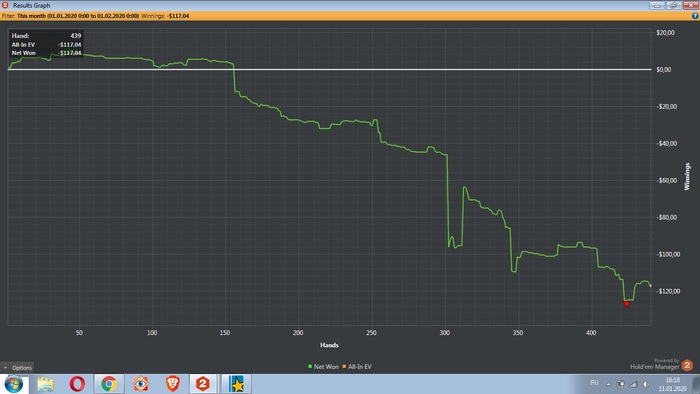The image size is (700, 394).
Task: Click the $20,00 y-axis label
Action: pyautogui.click(x=665, y=33)
